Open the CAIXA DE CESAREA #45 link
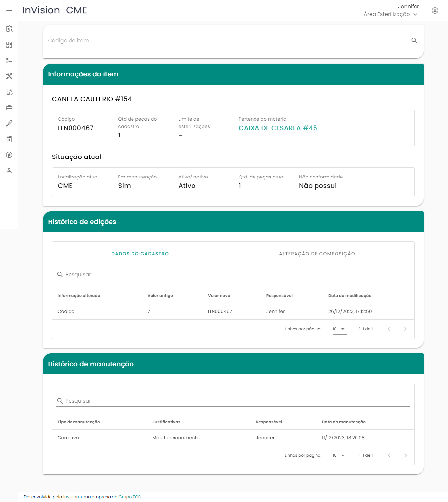This screenshot has height=502, width=448. 278,128
